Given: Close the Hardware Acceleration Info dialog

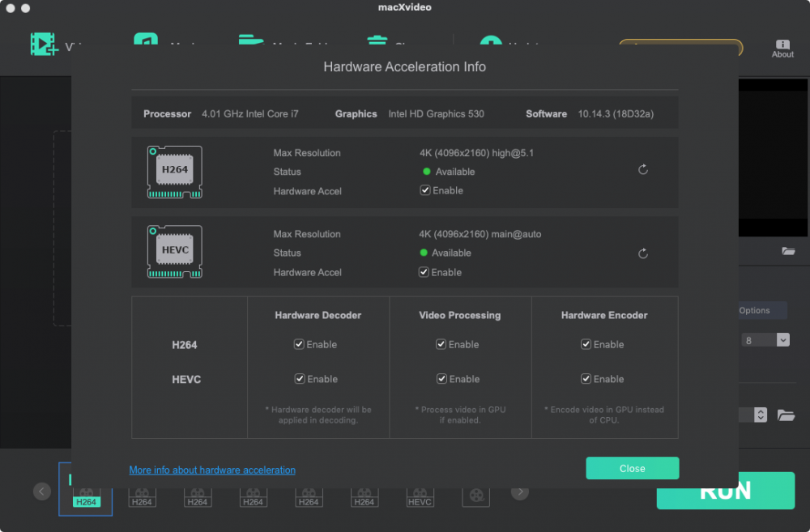Looking at the screenshot, I should (633, 468).
